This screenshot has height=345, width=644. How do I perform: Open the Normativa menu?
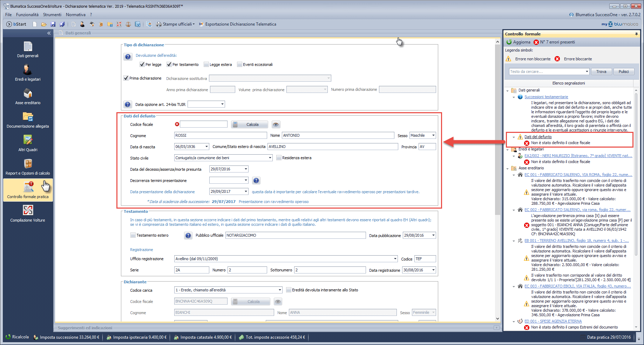click(x=76, y=15)
